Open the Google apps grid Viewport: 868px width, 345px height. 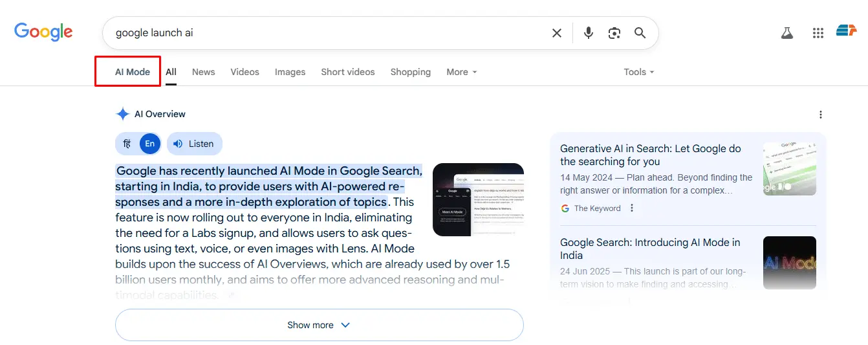click(818, 33)
